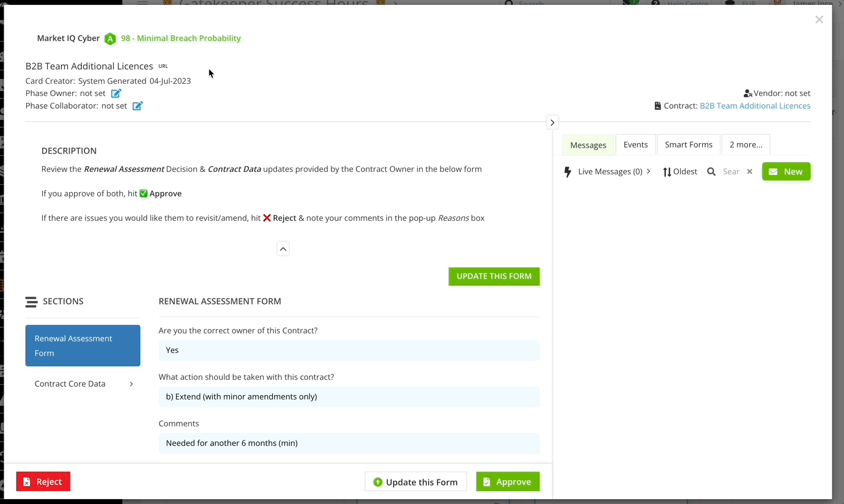
Task: Switch to the Events tab
Action: point(635,144)
